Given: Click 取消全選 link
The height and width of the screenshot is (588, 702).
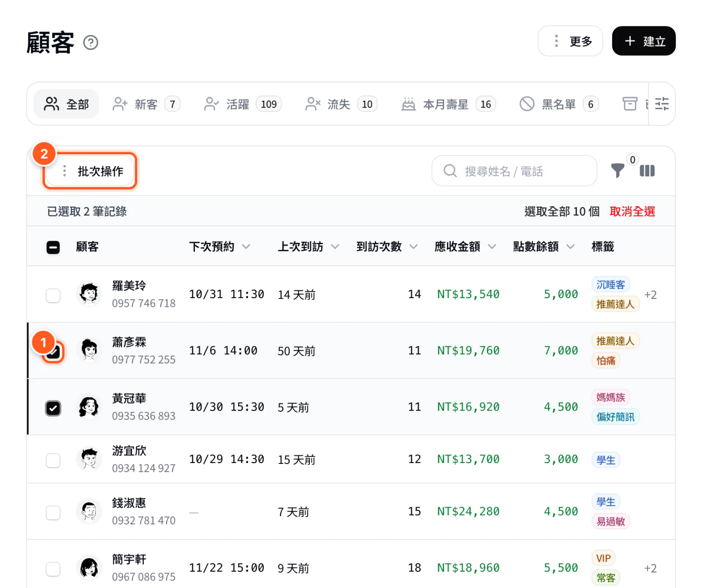Looking at the screenshot, I should point(632,211).
